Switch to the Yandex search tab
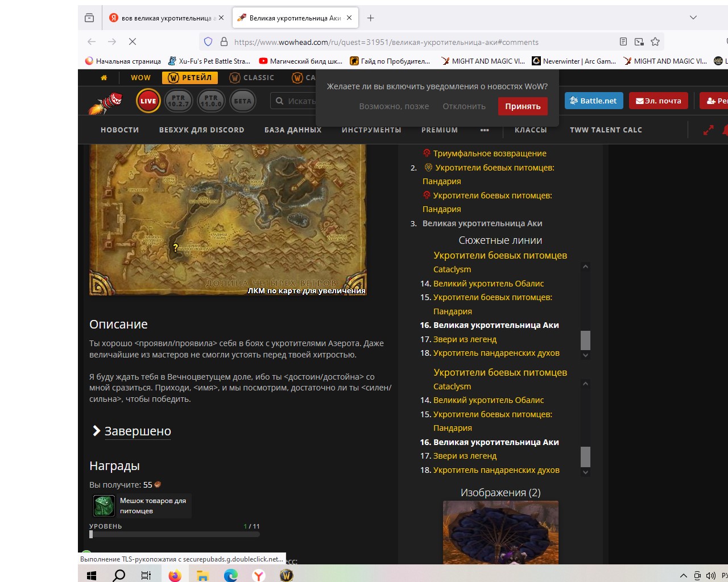 click(x=166, y=18)
